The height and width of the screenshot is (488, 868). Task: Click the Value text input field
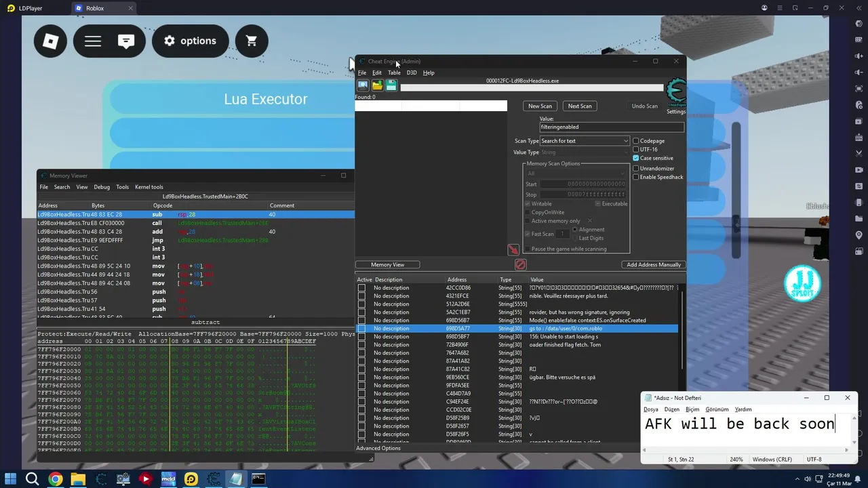click(x=612, y=127)
